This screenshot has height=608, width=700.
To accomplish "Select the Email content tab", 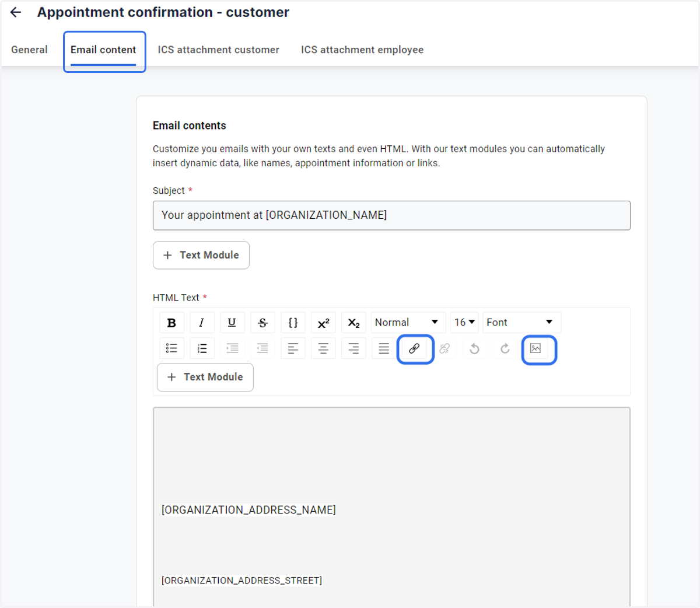I will 103,50.
